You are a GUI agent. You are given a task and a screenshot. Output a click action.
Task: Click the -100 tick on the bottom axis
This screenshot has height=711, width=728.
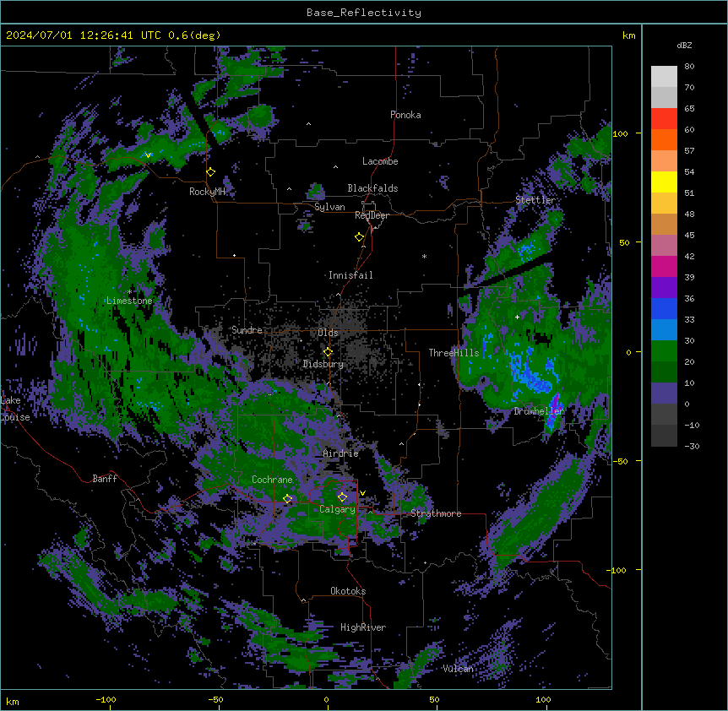106,699
